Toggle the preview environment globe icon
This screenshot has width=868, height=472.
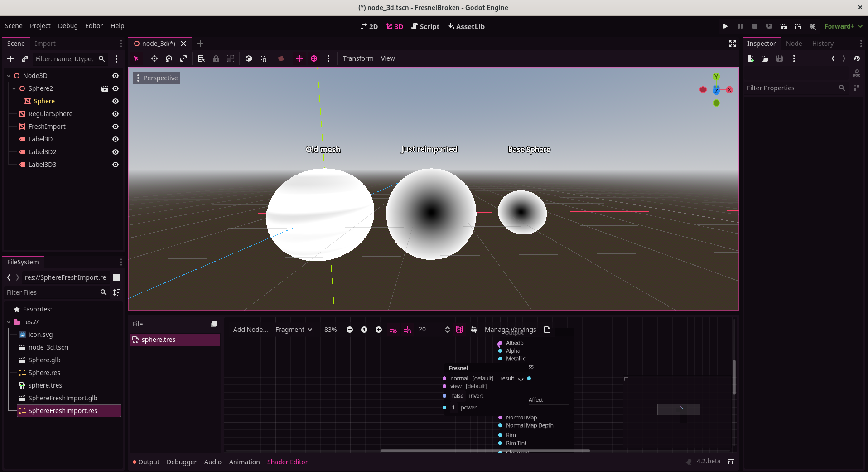(314, 58)
